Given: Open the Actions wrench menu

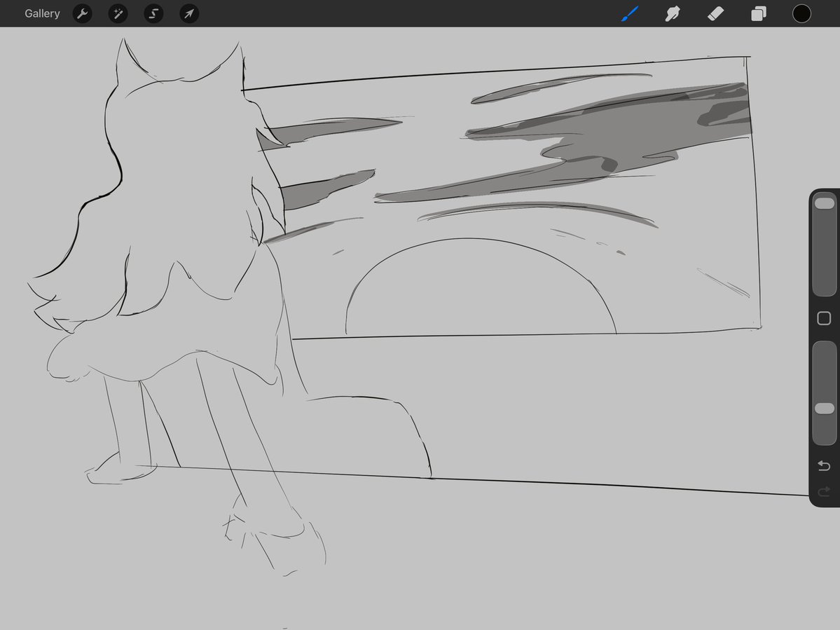Looking at the screenshot, I should (82, 13).
